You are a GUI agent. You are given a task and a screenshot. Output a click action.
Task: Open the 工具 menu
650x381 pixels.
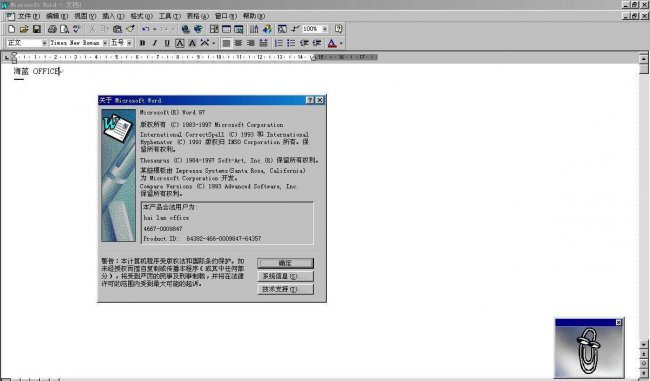click(169, 16)
